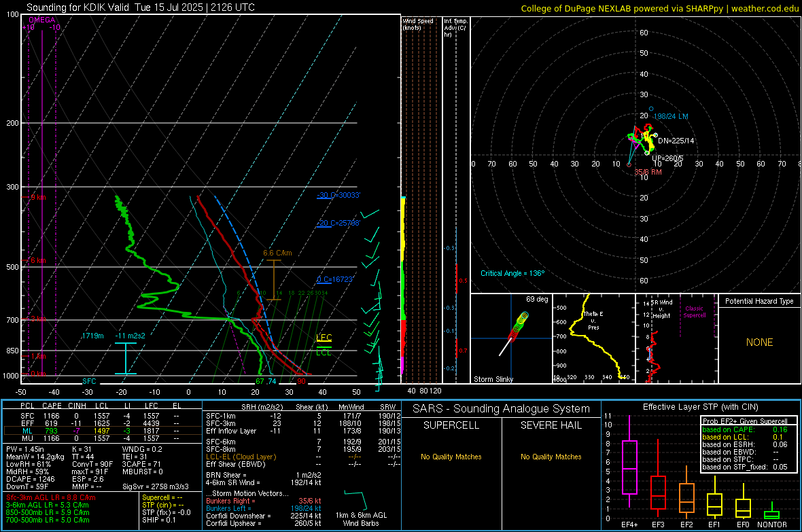Select the SFC parcel row
Viewport: 802px width, 532px height.
point(102,416)
